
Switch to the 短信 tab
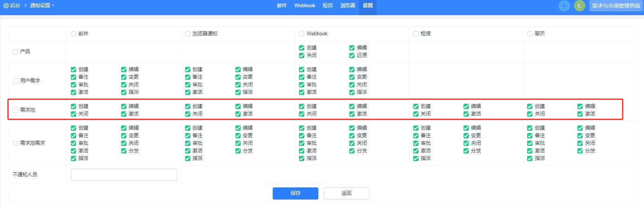tap(328, 6)
